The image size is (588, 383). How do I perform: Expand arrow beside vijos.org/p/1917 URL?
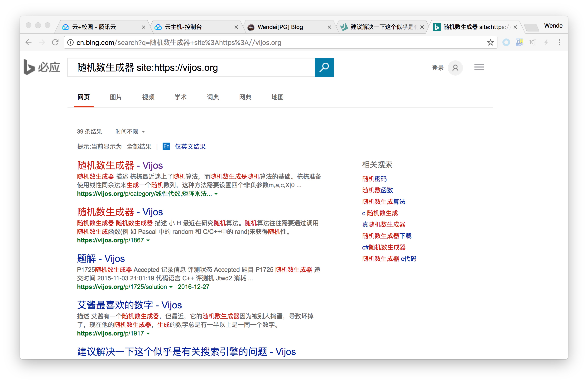click(148, 333)
